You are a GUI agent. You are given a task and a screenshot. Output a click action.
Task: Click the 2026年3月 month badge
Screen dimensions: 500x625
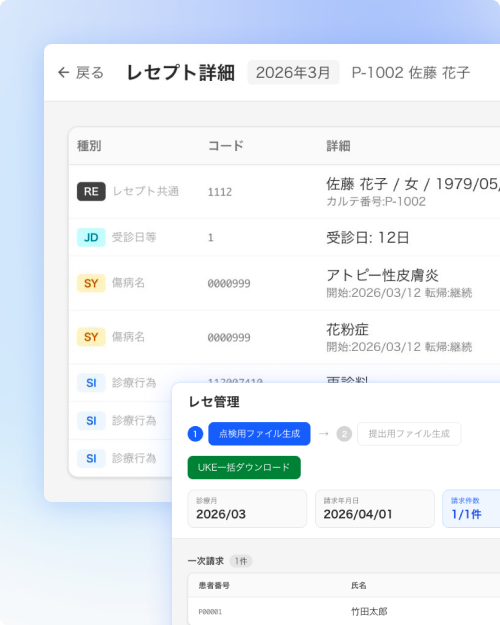(293, 73)
